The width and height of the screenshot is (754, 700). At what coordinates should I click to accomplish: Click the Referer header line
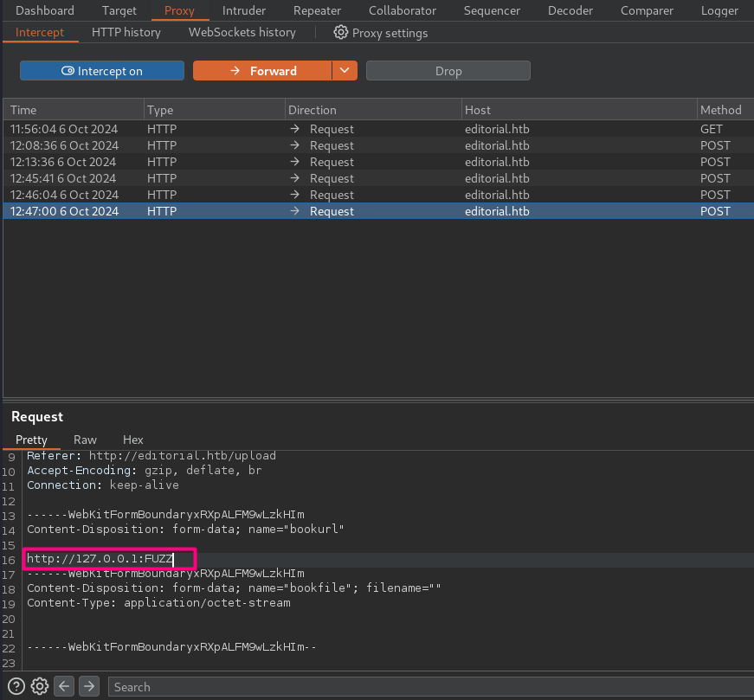(151, 455)
